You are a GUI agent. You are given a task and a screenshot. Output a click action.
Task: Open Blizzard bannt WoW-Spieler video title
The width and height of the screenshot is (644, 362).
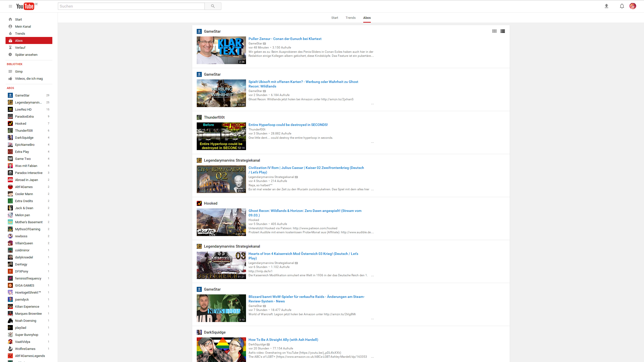306,299
